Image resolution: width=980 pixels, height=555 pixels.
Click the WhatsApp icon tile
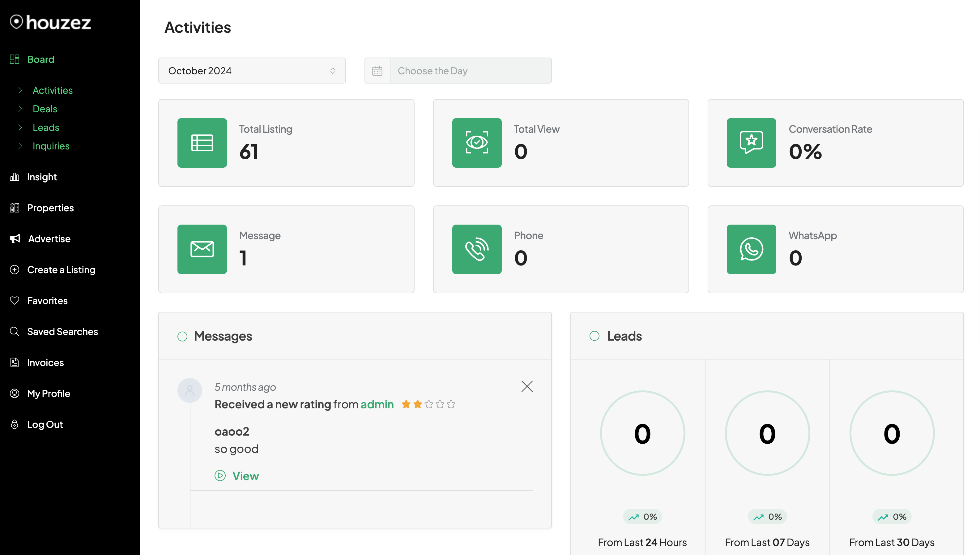point(751,249)
